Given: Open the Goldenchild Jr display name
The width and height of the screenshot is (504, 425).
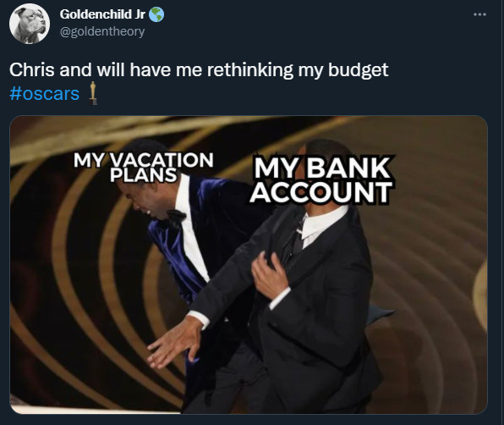Looking at the screenshot, I should [x=102, y=14].
